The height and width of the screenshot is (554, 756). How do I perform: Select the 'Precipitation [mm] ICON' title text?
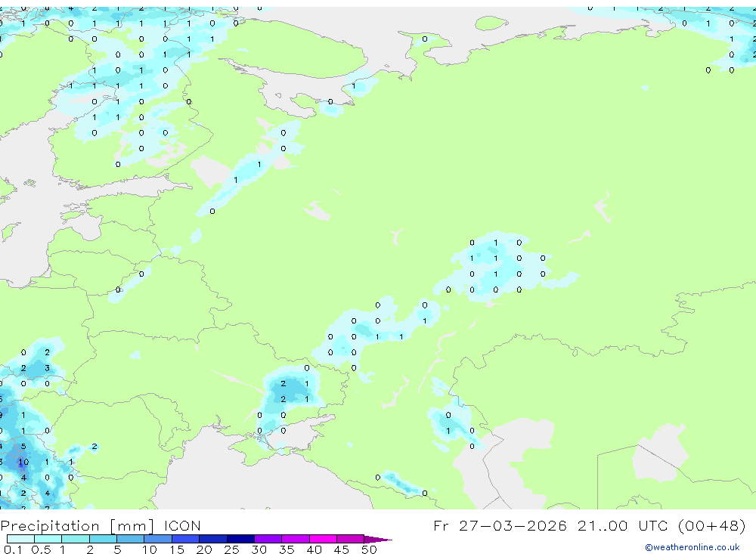tap(101, 525)
